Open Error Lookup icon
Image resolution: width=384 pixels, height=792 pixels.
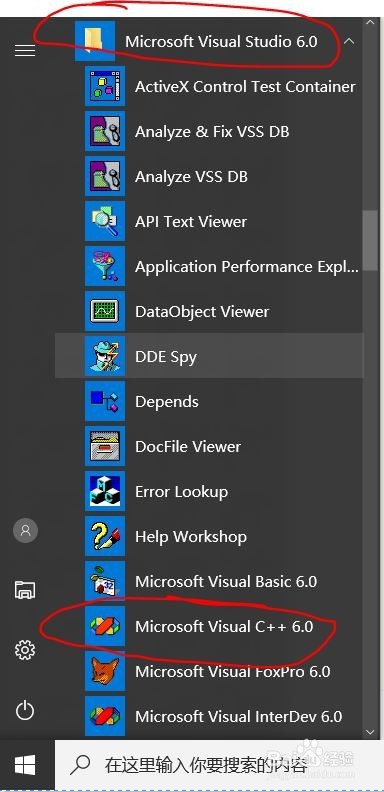(105, 491)
